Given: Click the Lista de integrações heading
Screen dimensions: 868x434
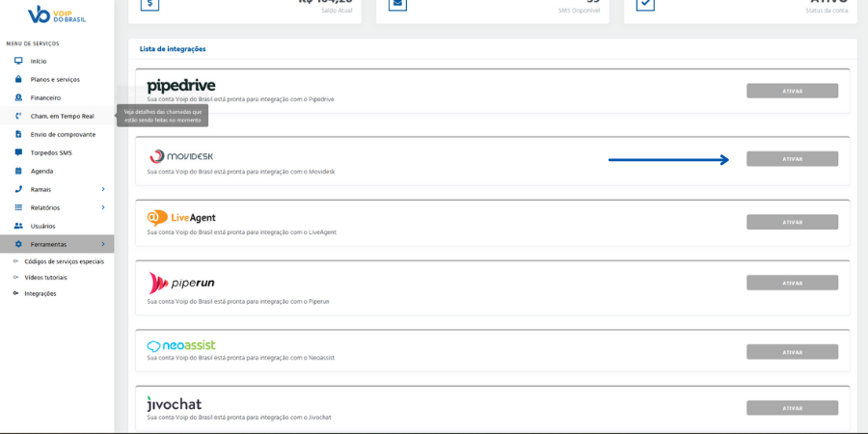Looking at the screenshot, I should point(173,49).
